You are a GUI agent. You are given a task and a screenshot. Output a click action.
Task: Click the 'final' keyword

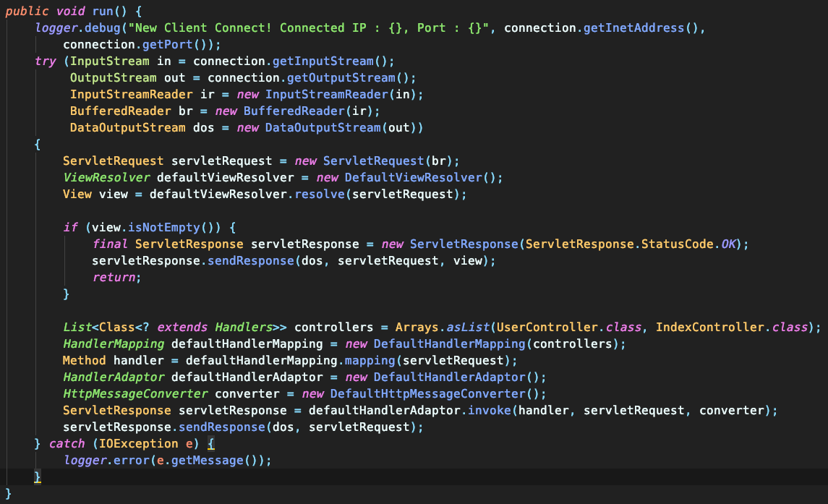(110, 244)
